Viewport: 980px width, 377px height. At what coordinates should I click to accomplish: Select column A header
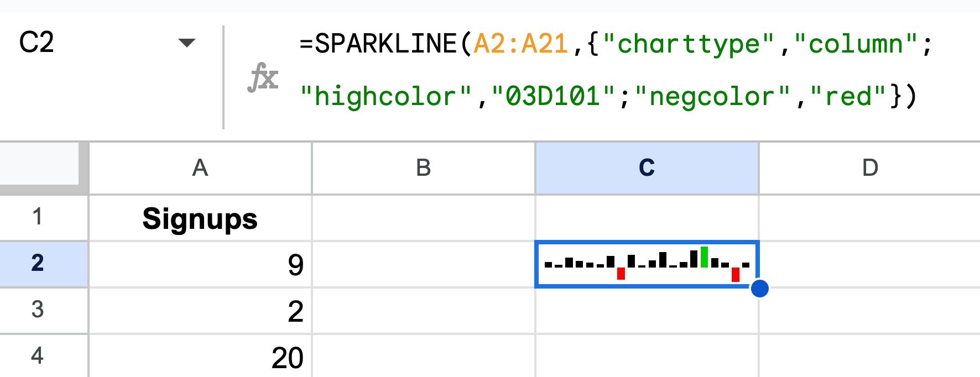click(x=200, y=168)
